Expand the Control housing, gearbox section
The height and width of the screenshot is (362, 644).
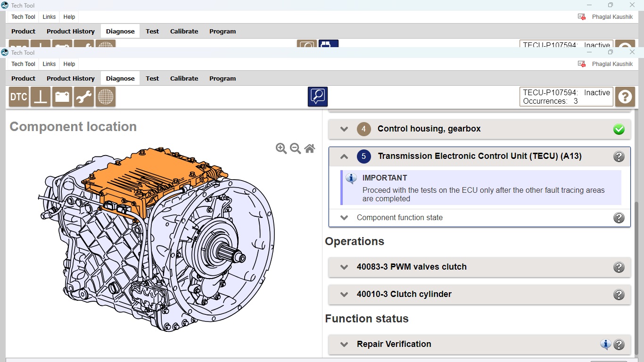point(344,129)
